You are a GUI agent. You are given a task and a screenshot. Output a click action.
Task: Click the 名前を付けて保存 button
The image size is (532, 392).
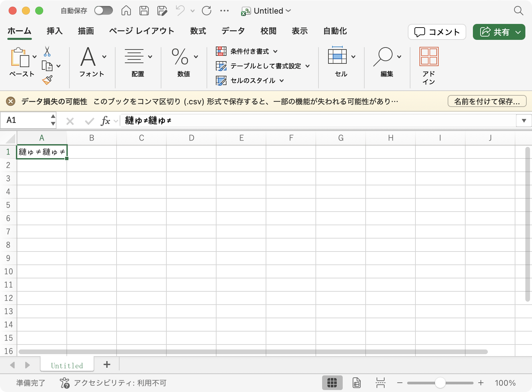[487, 101]
